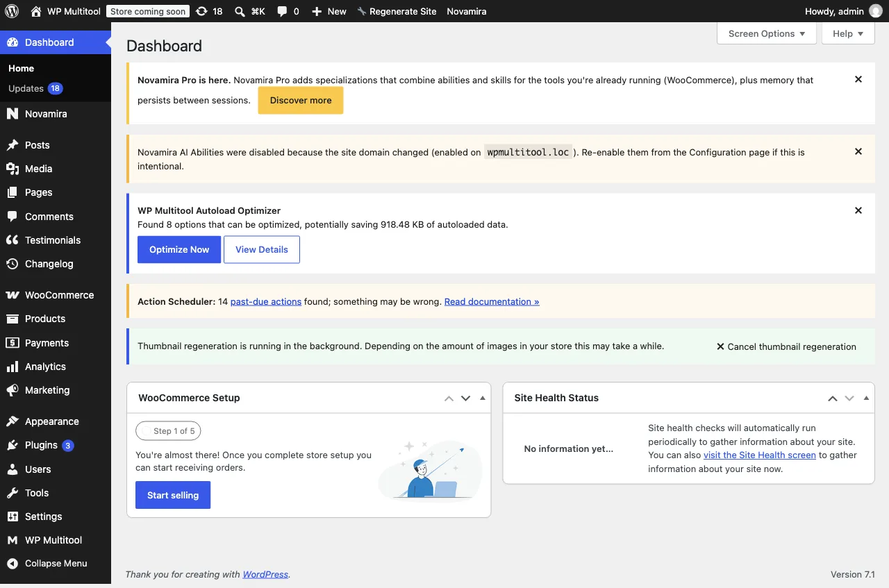Click the Media icon in sidebar

point(13,169)
